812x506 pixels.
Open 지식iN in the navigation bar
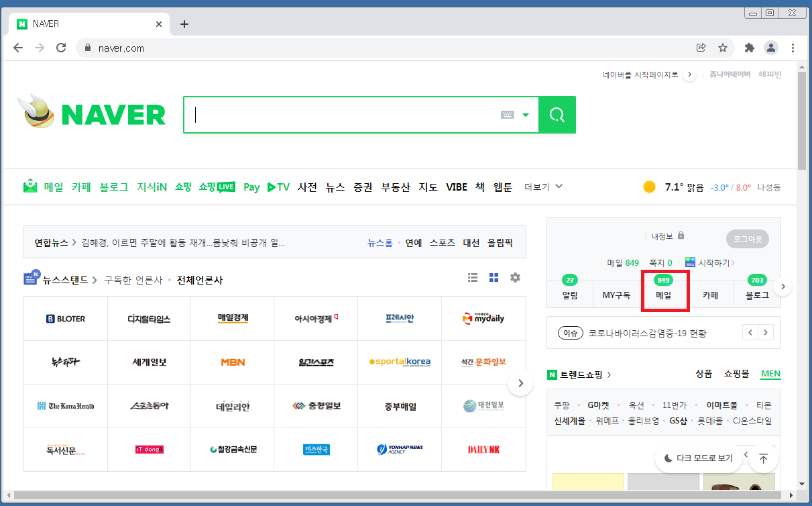152,187
